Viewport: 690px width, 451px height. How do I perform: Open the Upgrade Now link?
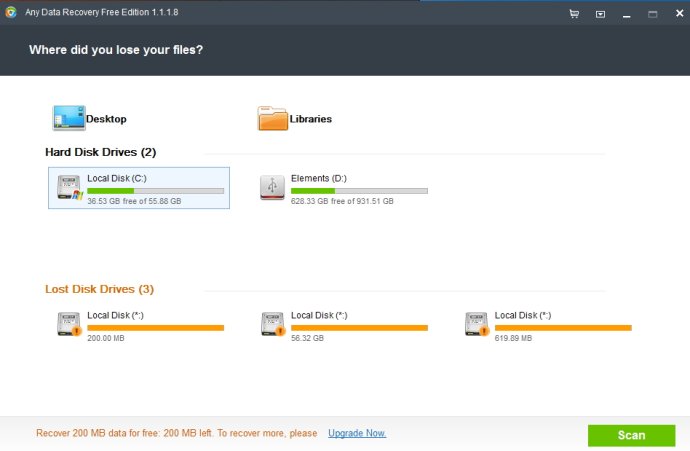pos(357,433)
